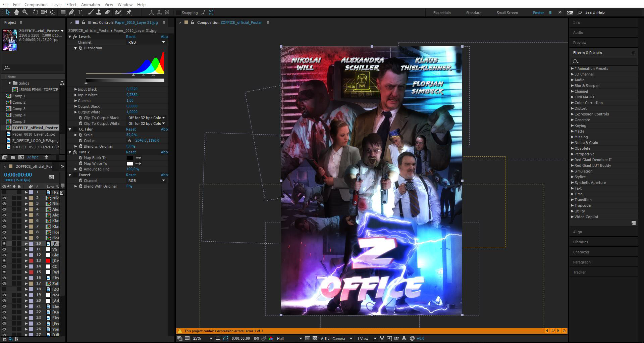Expand the Solids folder in Project panel
Screen dimensions: 644x343
[x=10, y=83]
